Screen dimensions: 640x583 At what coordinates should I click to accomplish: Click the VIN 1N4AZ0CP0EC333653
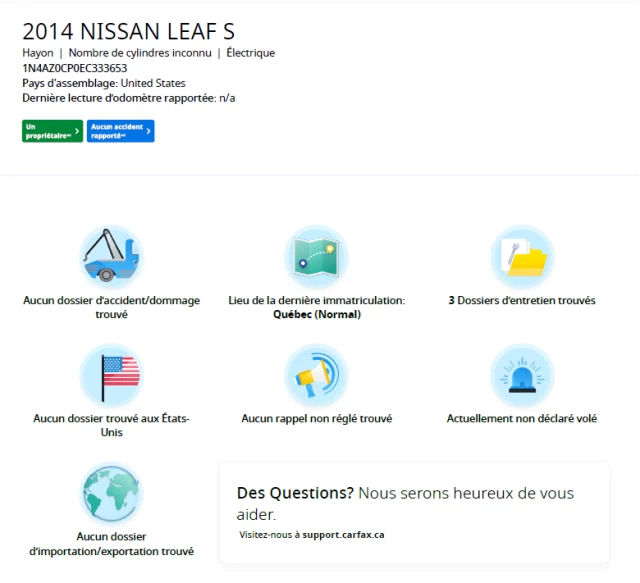pyautogui.click(x=75, y=68)
